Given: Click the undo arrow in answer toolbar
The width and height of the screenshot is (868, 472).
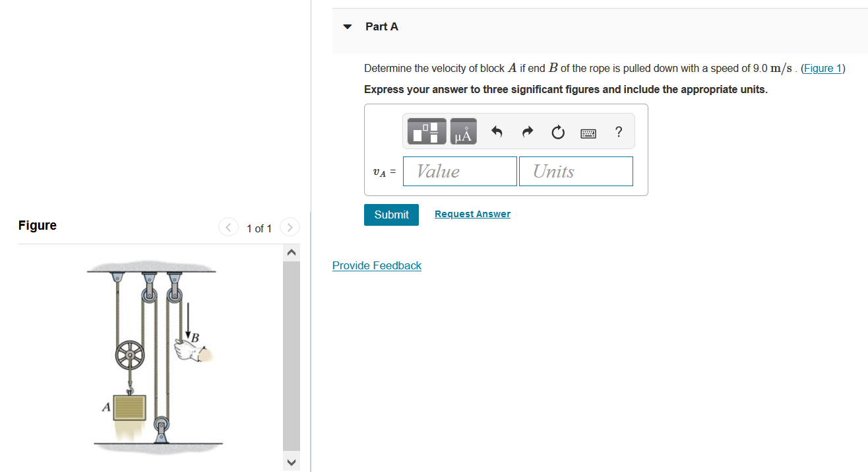Looking at the screenshot, I should coord(496,131).
